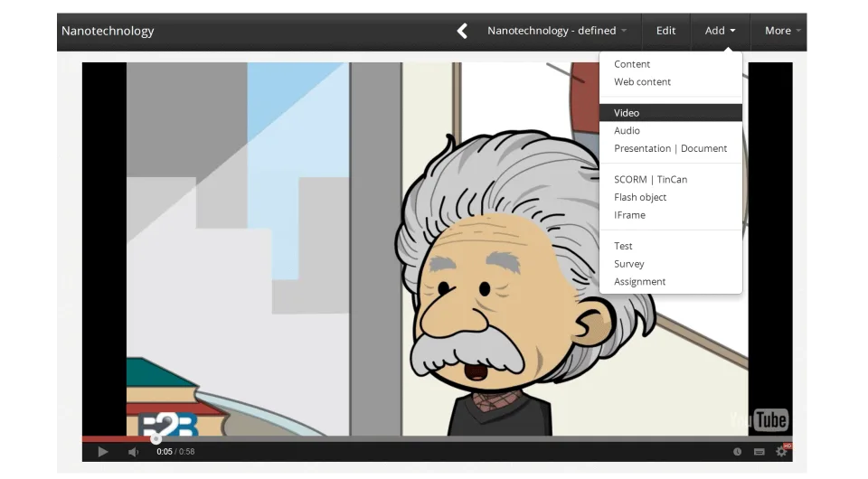This screenshot has width=868, height=479.
Task: Select Video in the Add menu
Action: 670,113
